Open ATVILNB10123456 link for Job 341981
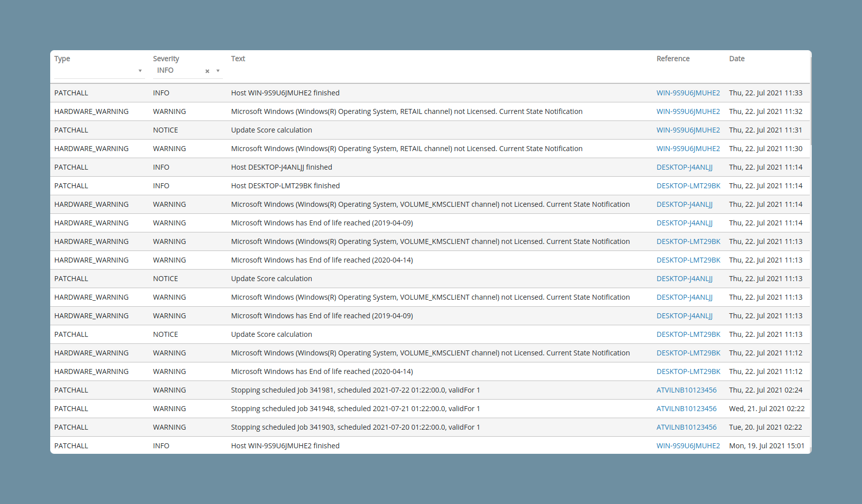This screenshot has height=504, width=862. click(687, 390)
